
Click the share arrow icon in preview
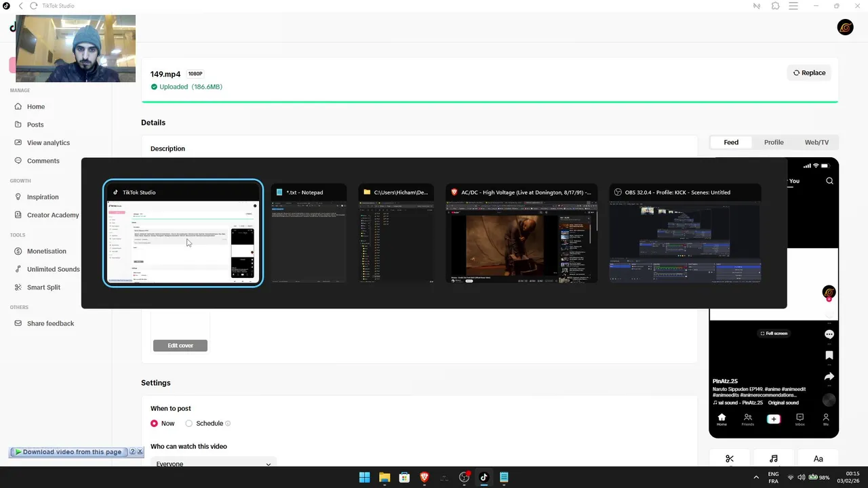pos(829,376)
